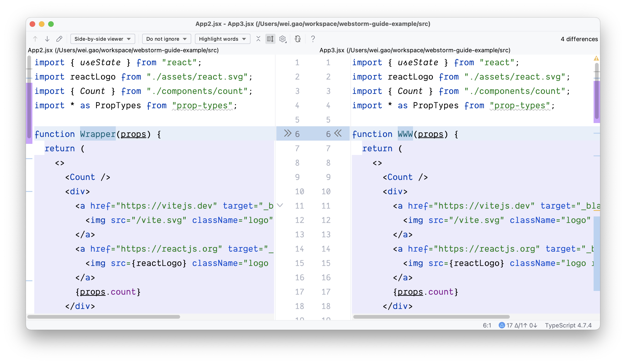The image size is (626, 364).
Task: Open Side-by-side viewer dropdown
Action: tap(103, 39)
